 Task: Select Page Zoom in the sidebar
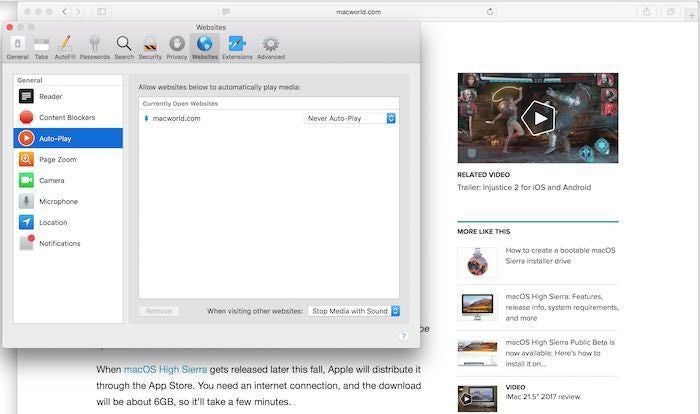[68, 159]
